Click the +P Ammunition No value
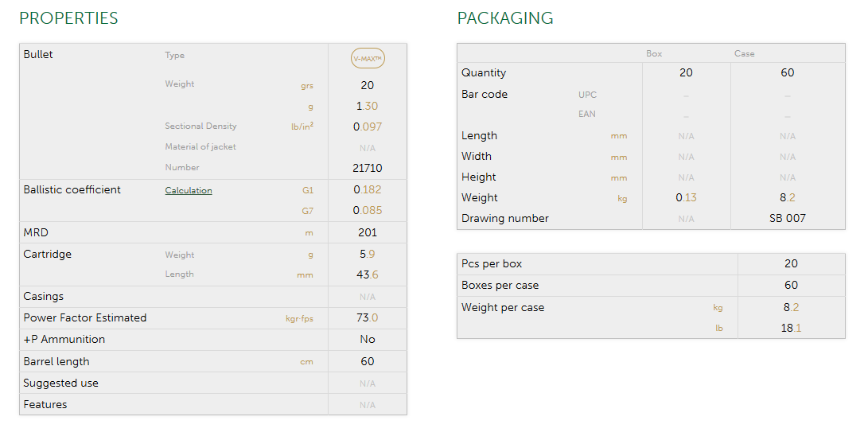The image size is (868, 436). 368,340
